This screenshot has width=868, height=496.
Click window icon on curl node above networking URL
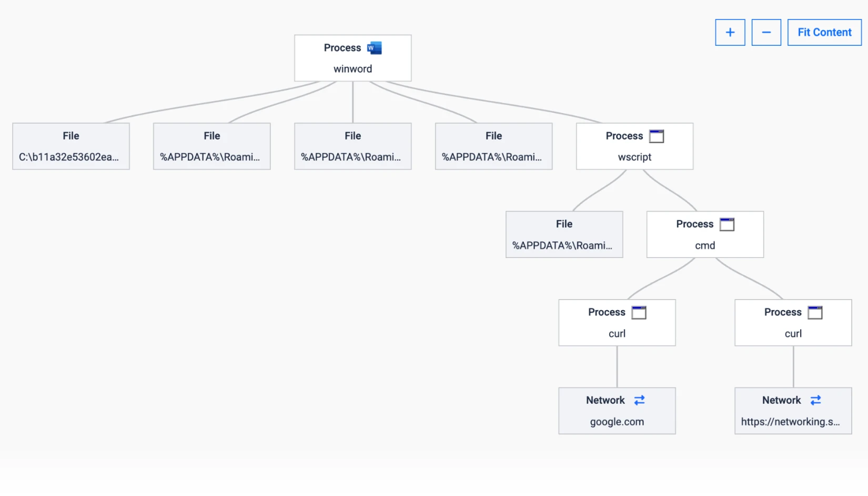pyautogui.click(x=815, y=313)
